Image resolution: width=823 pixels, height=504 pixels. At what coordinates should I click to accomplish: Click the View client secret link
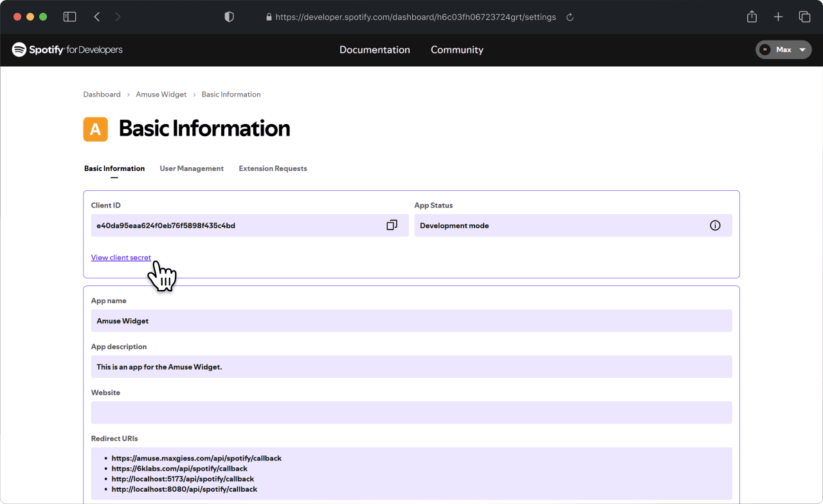coord(121,257)
